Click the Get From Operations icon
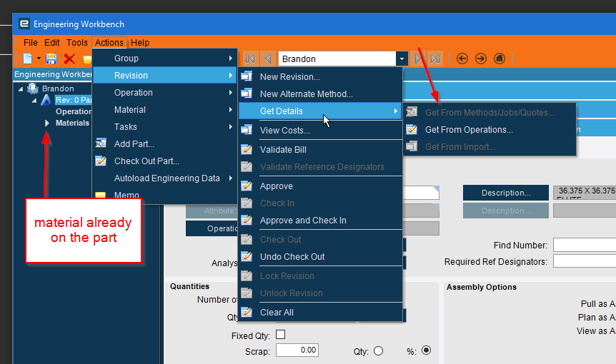Screen dimensions: 616x364 [x=412, y=129]
